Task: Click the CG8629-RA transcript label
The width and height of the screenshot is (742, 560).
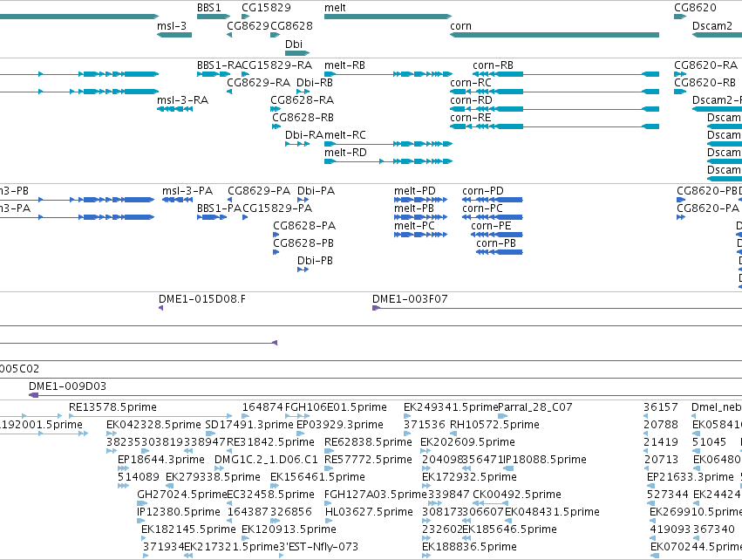Action: tap(258, 83)
